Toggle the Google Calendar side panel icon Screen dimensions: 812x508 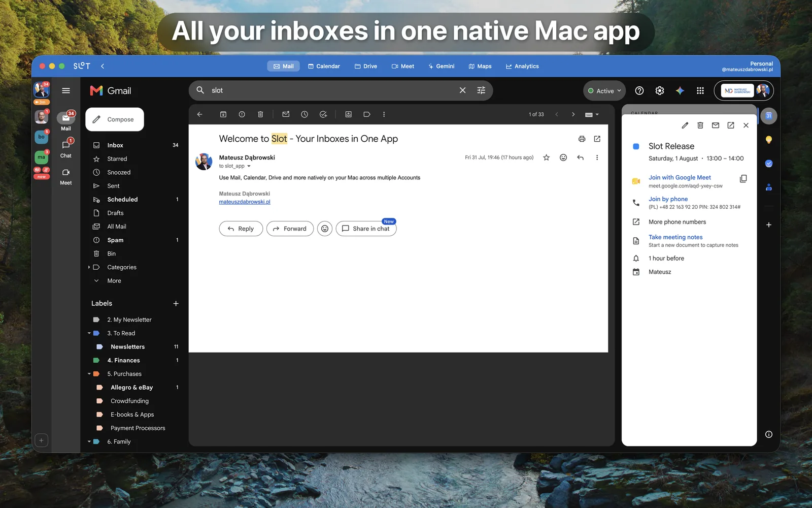click(769, 116)
